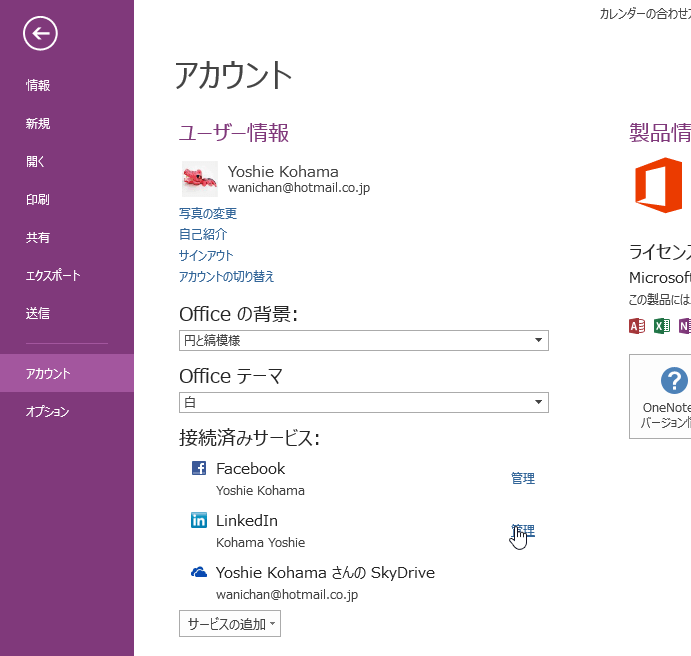
Task: Click the Access product icon
Action: (x=636, y=325)
